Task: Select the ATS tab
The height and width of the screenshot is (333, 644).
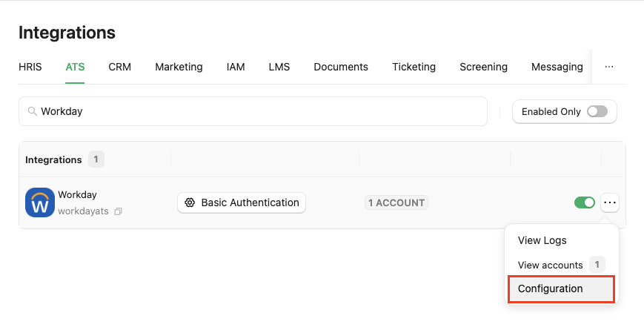Action: (75, 67)
